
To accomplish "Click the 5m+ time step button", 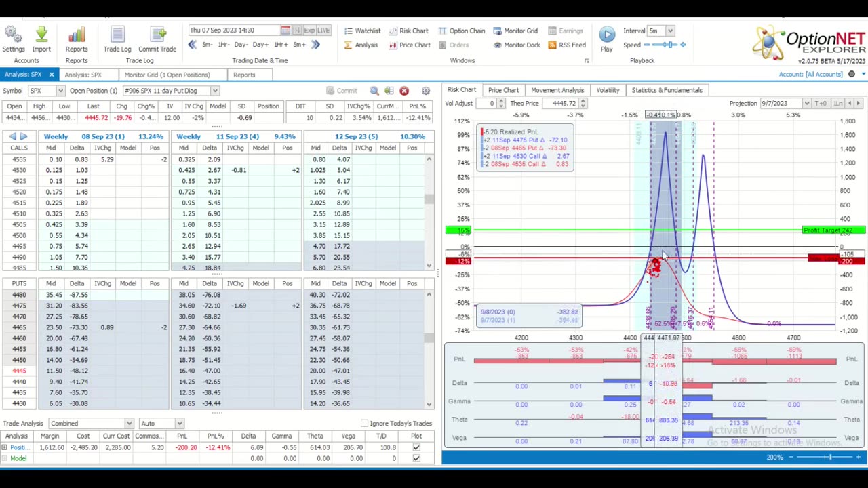I will coord(300,45).
